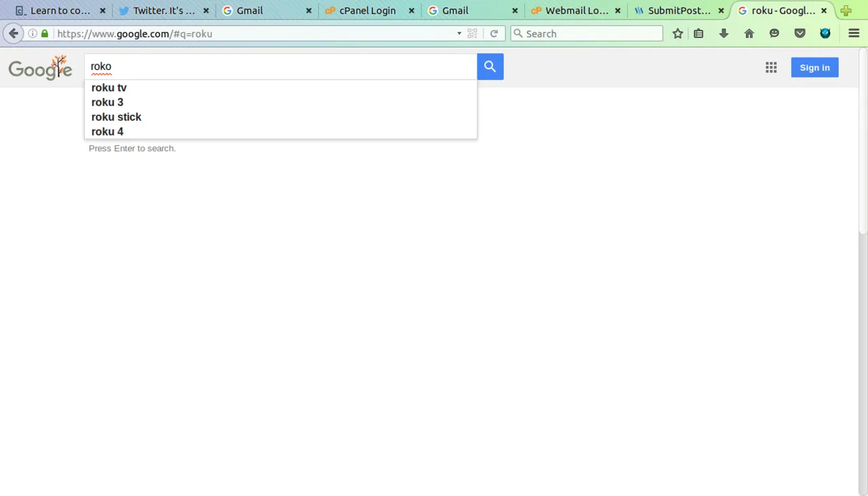The height and width of the screenshot is (496, 868).
Task: Click the magnifier icon in the browser Search bar
Action: click(x=518, y=33)
